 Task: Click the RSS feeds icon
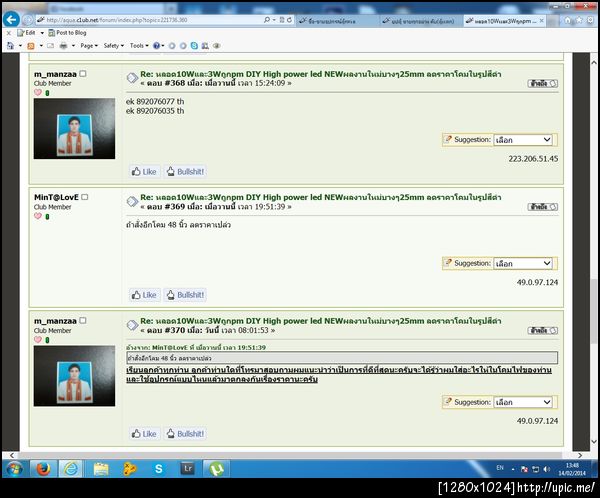point(31,46)
